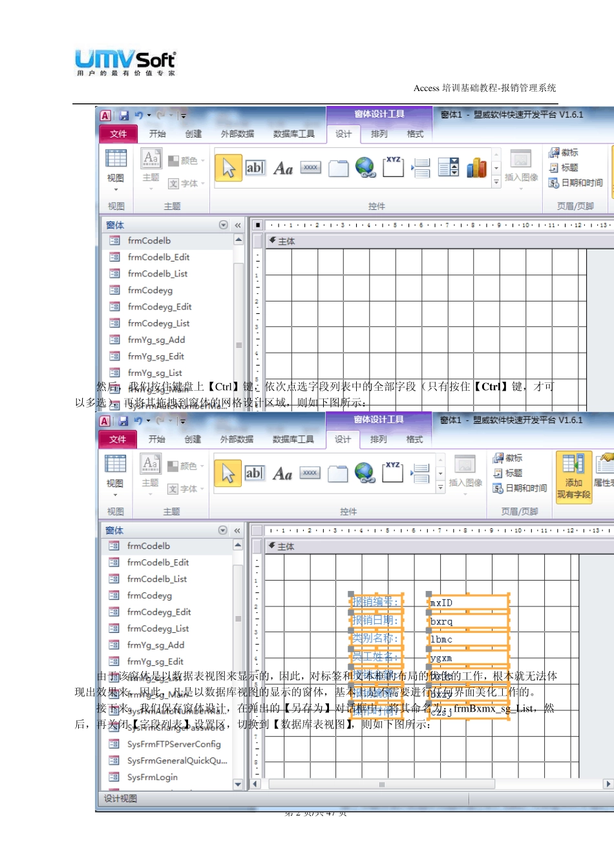614x868 pixels.
Task: Select the pointer tool in lower Access screenshot
Action: click(x=228, y=473)
